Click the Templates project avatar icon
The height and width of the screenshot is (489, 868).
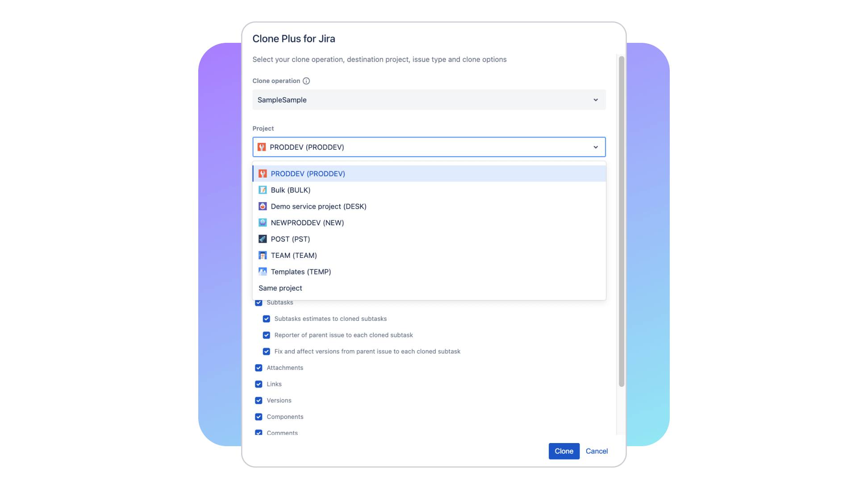tap(263, 272)
